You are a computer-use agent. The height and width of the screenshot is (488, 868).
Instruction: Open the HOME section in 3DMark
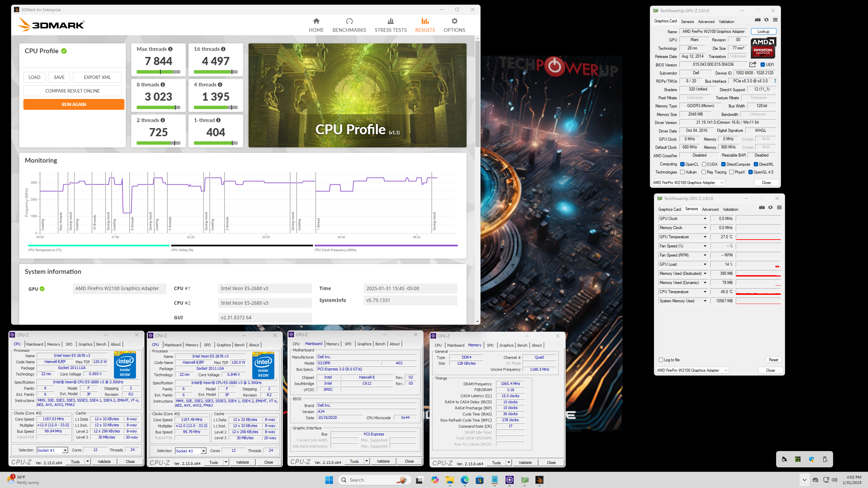(316, 25)
